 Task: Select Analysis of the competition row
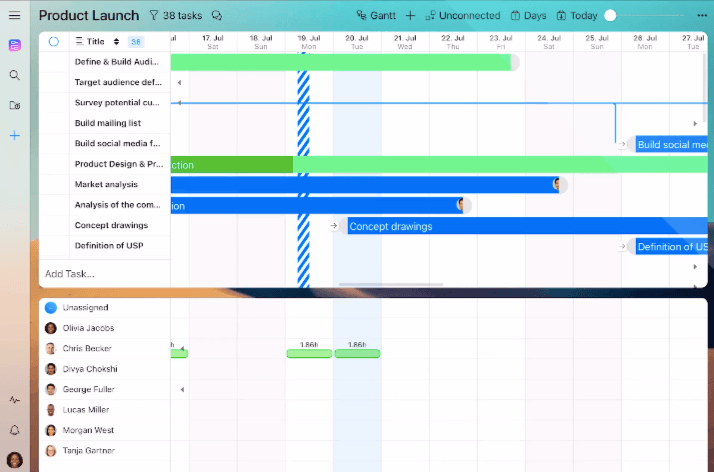click(x=105, y=205)
